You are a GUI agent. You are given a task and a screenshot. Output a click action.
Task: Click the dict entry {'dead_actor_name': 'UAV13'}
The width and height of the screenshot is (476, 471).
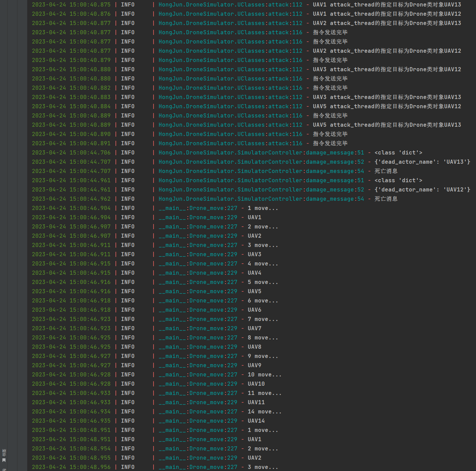tap(422, 162)
